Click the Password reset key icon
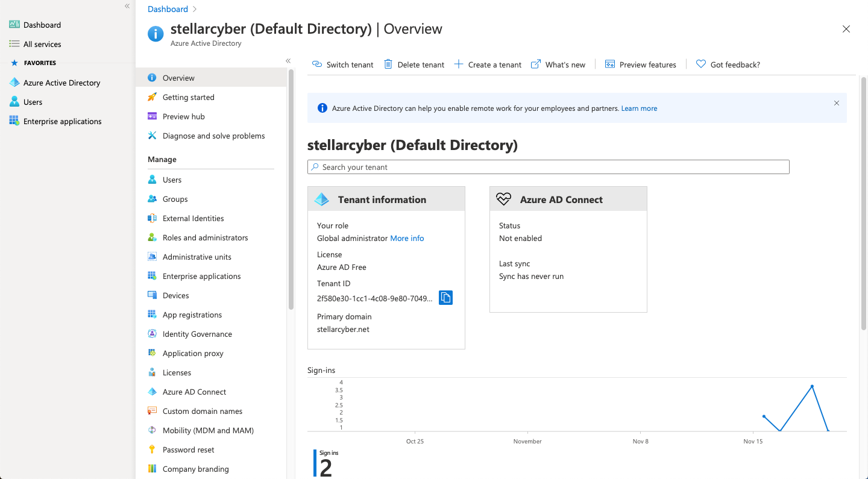This screenshot has width=868, height=479. pos(152,449)
